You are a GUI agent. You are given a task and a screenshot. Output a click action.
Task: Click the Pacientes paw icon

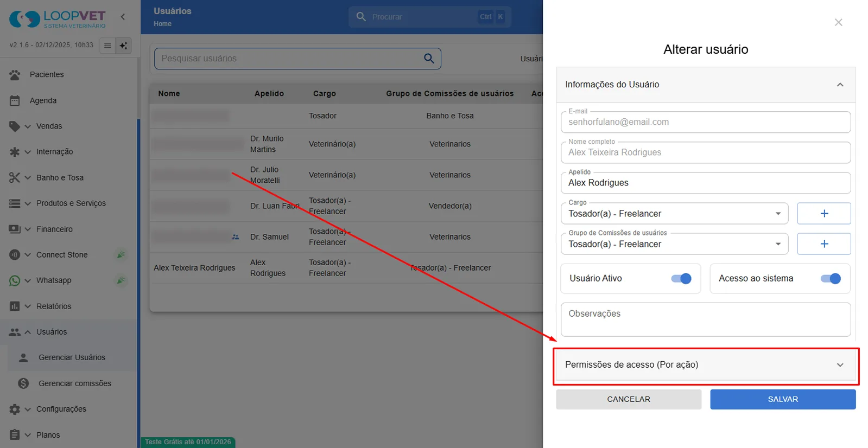(x=15, y=75)
